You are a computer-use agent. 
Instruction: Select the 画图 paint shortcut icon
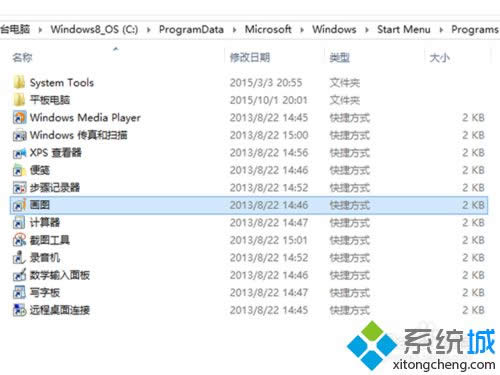click(x=19, y=205)
